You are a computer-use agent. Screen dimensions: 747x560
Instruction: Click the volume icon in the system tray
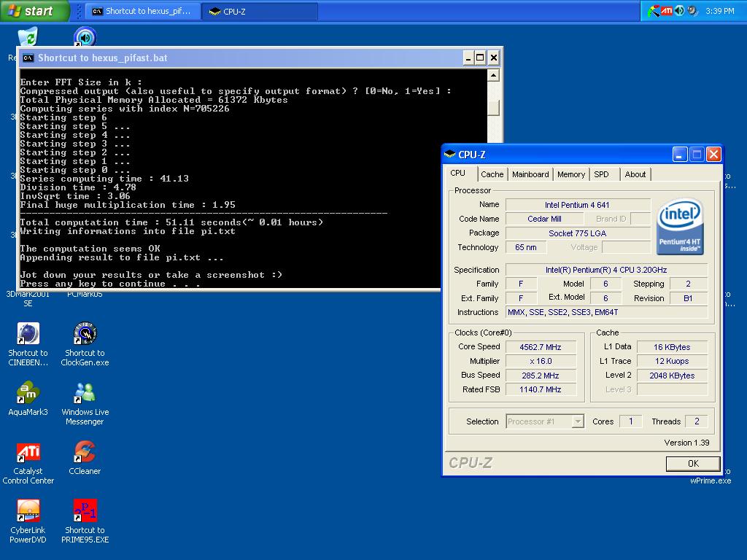(679, 10)
